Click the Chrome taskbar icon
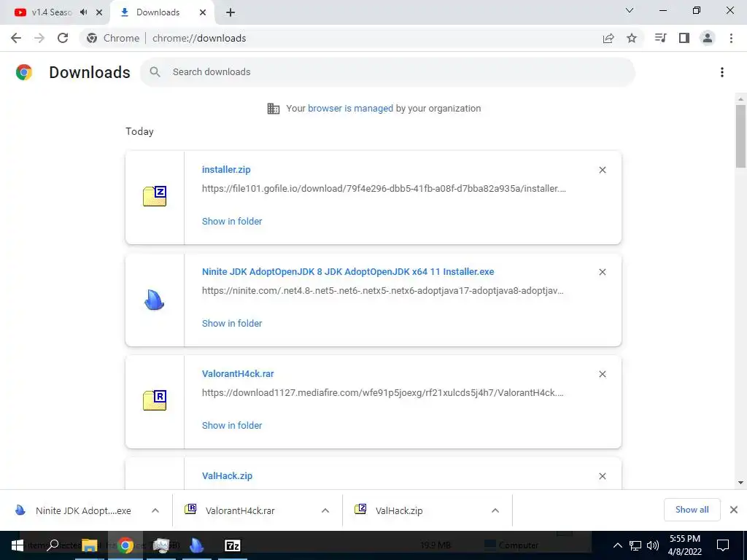 click(x=125, y=545)
